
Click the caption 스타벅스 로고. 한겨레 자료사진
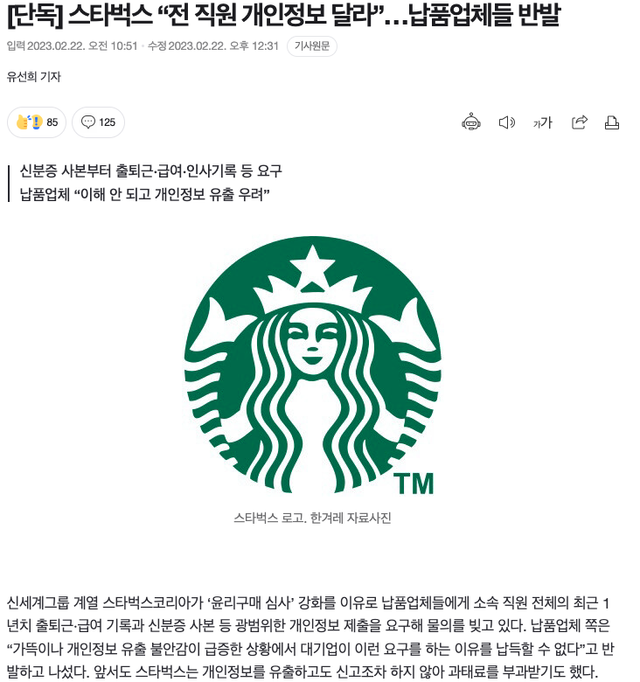point(312,518)
